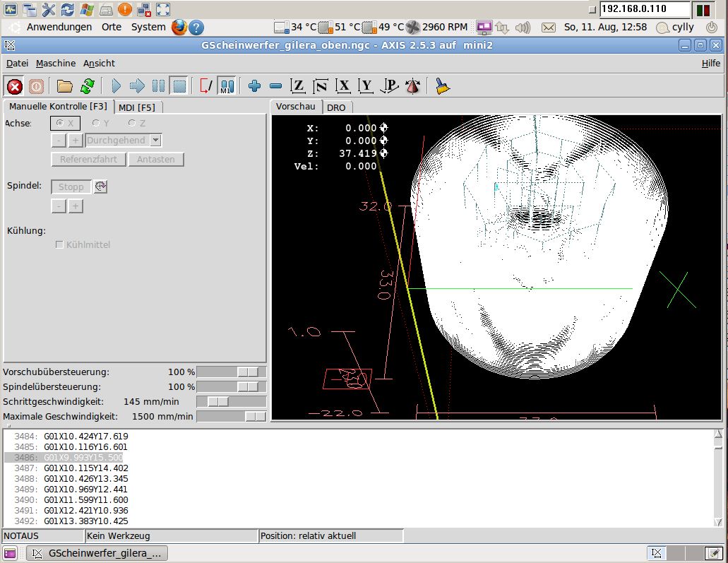Jog axis positive with plus button
Viewport: 728px width, 563px height.
76,141
